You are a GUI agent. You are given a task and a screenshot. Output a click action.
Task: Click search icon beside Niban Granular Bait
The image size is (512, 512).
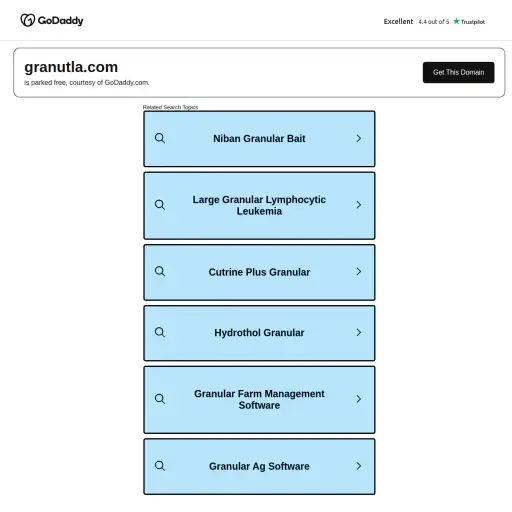click(x=160, y=138)
